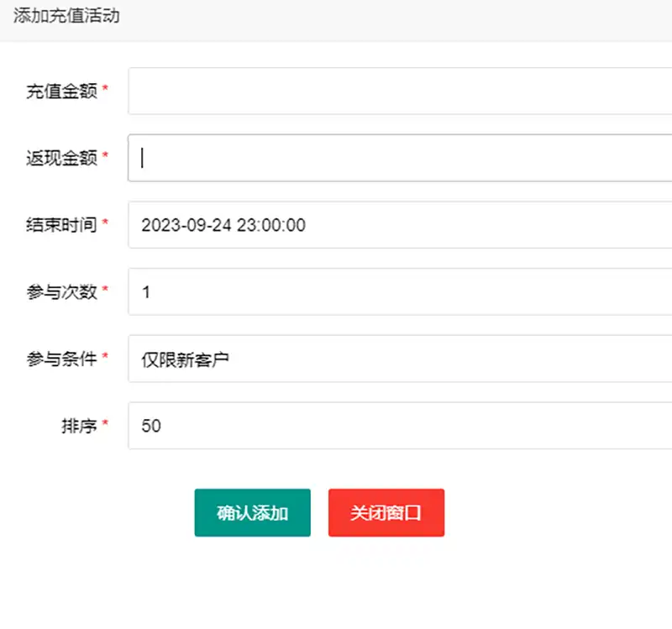The image size is (672, 629).
Task: Select the 参与次数 field containing 1
Action: point(400,292)
